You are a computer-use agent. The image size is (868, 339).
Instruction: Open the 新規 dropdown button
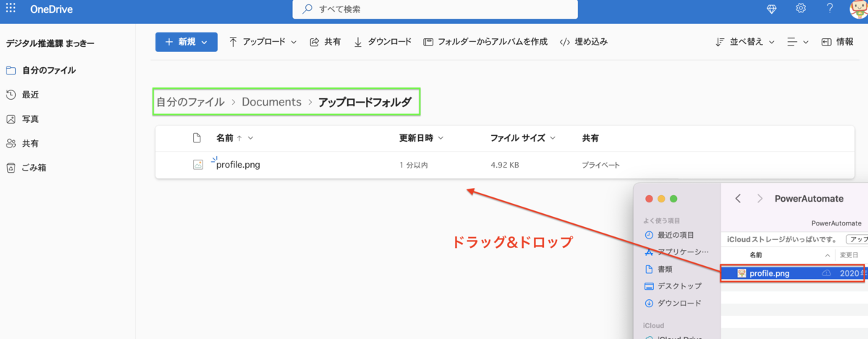[186, 42]
